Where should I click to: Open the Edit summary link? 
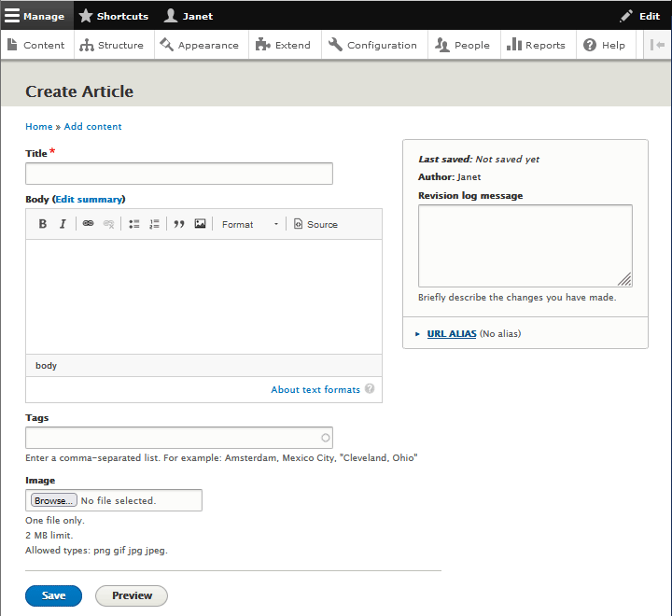pyautogui.click(x=89, y=199)
